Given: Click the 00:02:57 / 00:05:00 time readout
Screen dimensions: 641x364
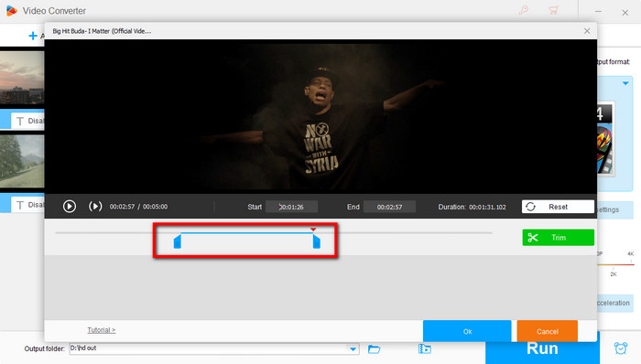Looking at the screenshot, I should click(x=138, y=207).
